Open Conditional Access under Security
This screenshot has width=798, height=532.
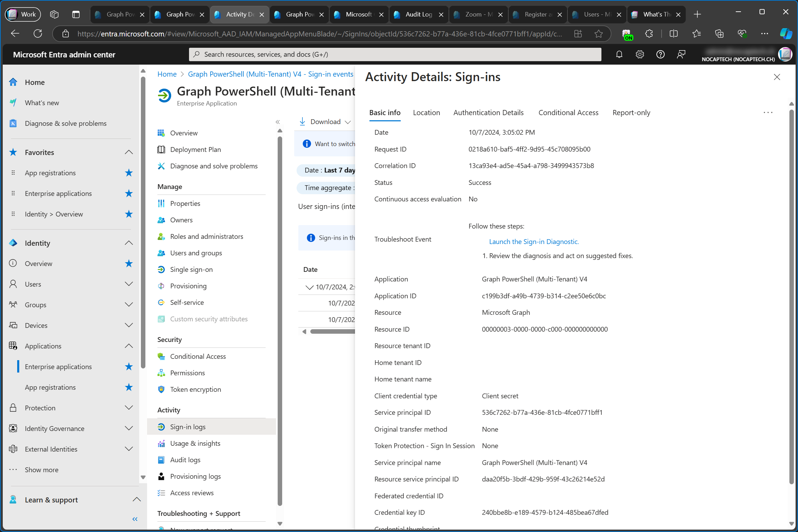198,356
